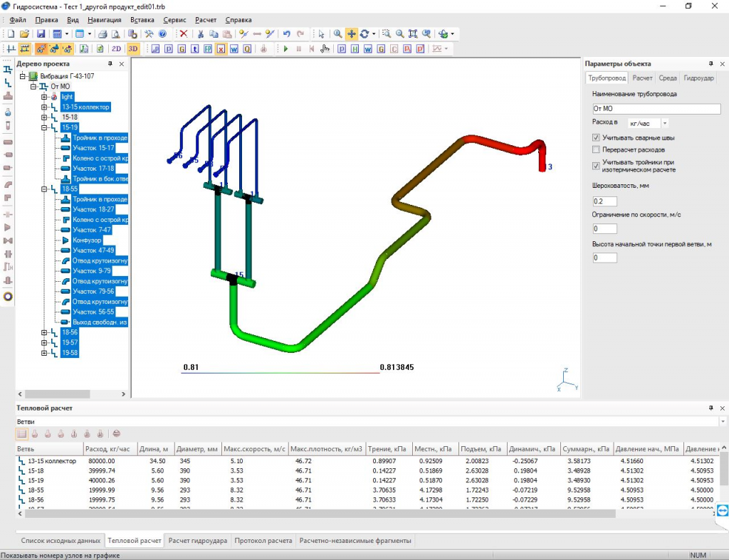Viewport: 729px width, 560px height.
Task: Click the print icon in toolbar
Action: coord(103,34)
